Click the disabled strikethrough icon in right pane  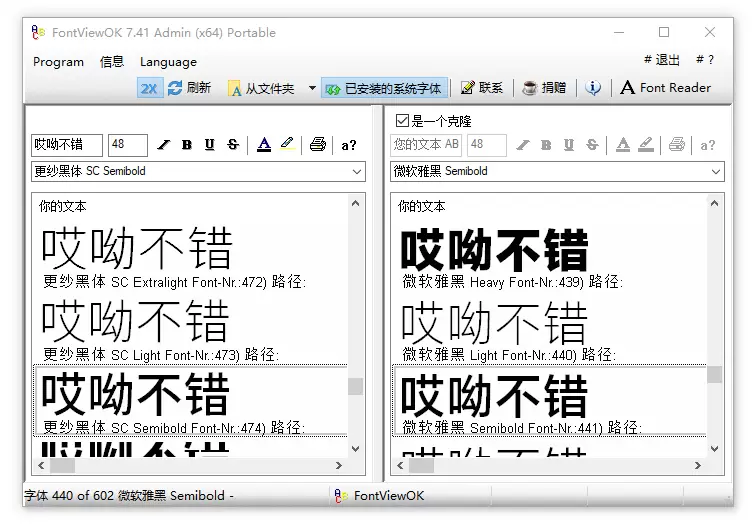(592, 145)
